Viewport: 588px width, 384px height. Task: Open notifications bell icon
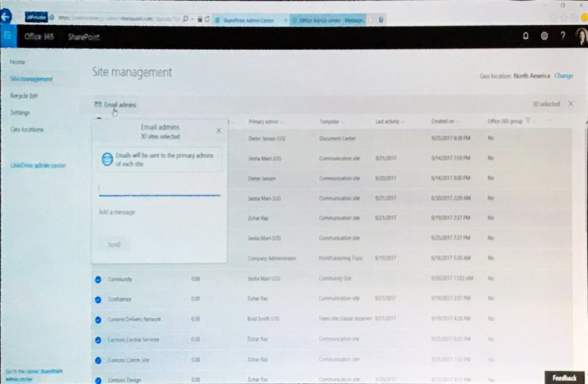click(x=526, y=36)
